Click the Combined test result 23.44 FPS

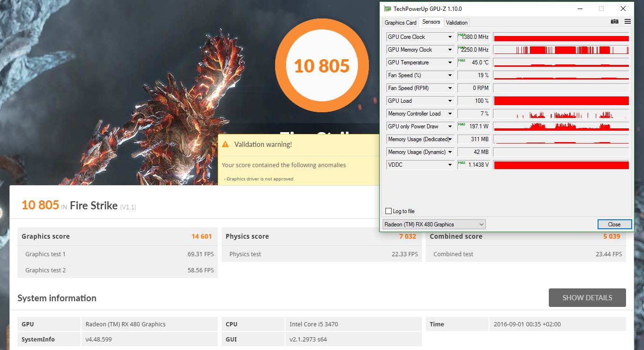[609, 254]
